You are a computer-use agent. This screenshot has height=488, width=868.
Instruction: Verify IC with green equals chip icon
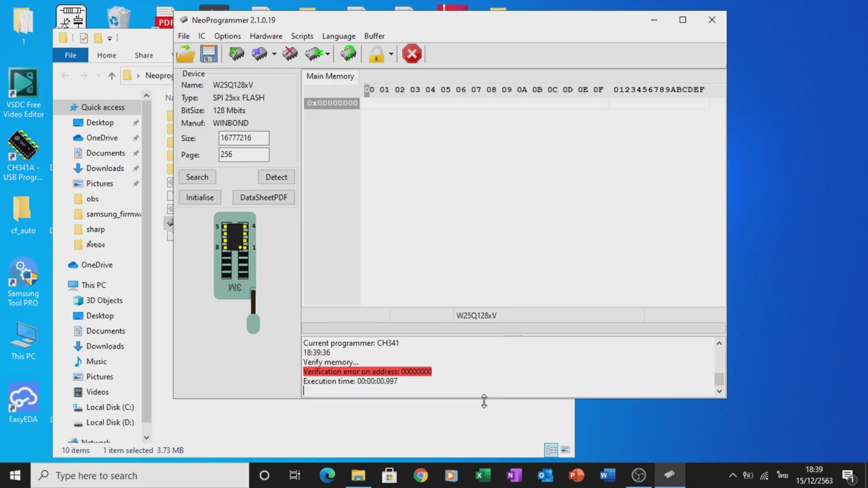[x=313, y=54]
